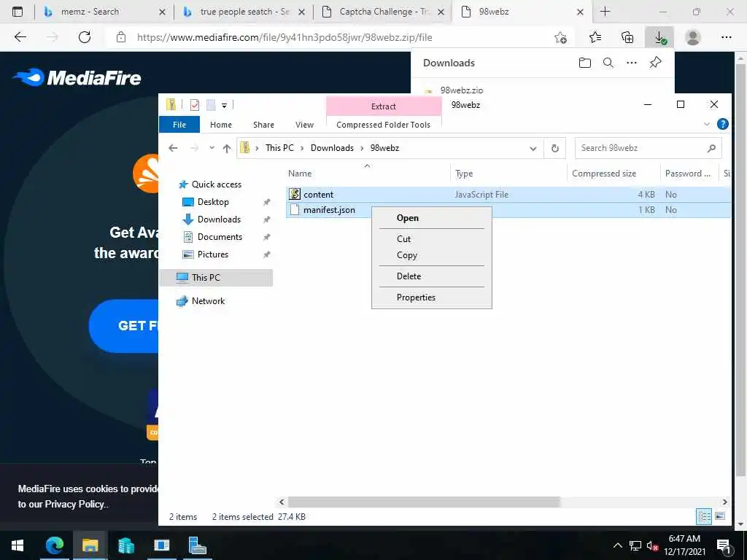The height and width of the screenshot is (560, 747).
Task: Open Collections in Edge
Action: [627, 37]
